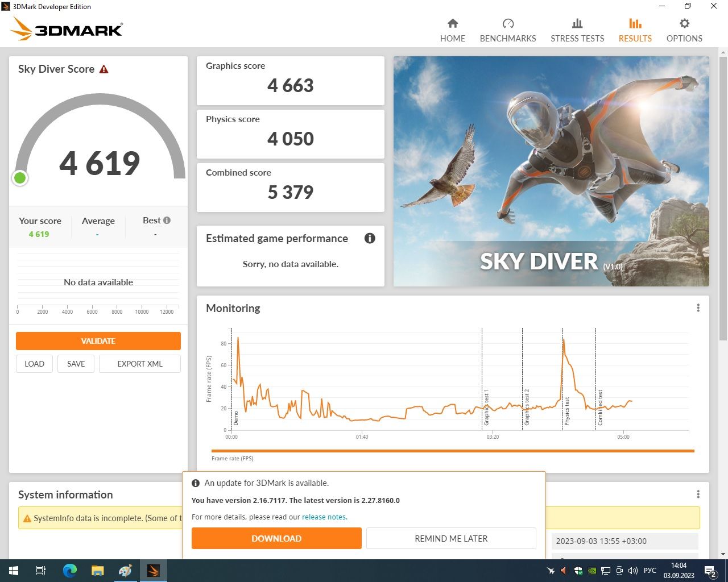Viewport: 728px width, 582px height.
Task: Click the info icon in update notification
Action: click(x=196, y=483)
